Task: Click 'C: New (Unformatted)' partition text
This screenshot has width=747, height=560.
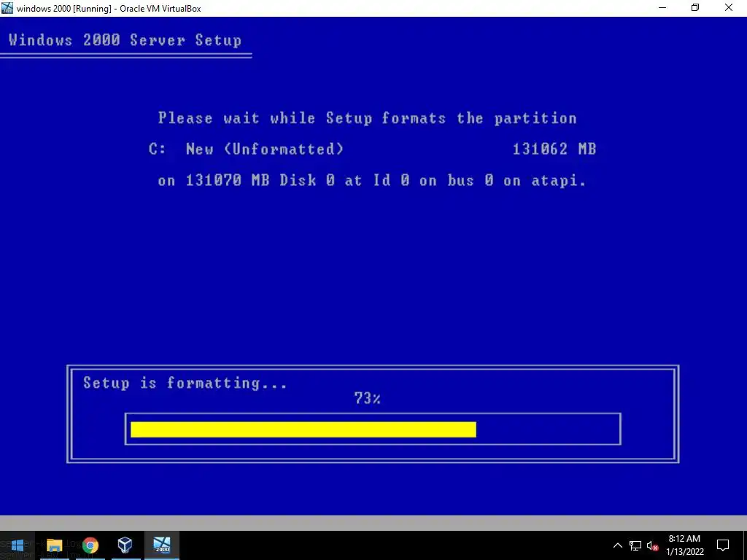Action: tap(247, 149)
